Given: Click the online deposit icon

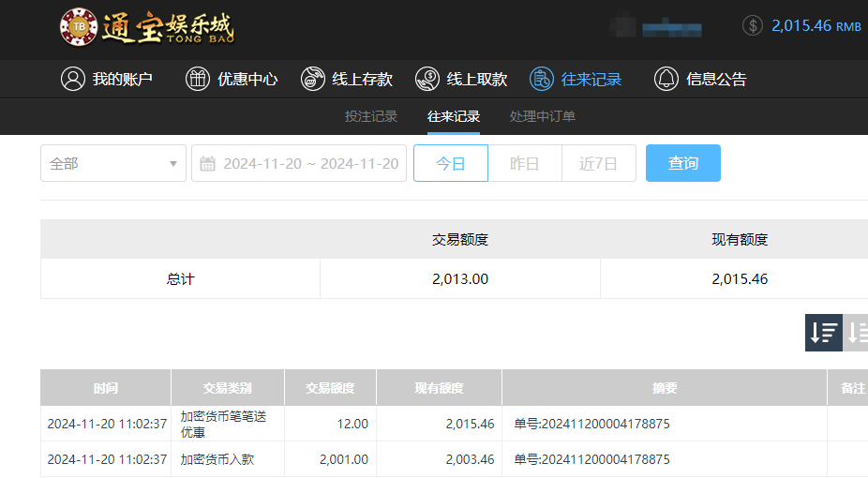Looking at the screenshot, I should click(x=312, y=80).
